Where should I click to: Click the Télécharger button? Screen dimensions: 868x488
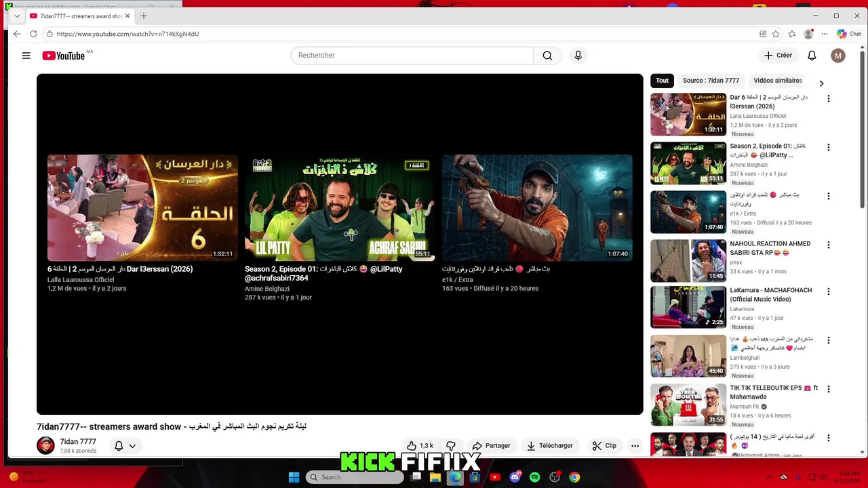550,445
